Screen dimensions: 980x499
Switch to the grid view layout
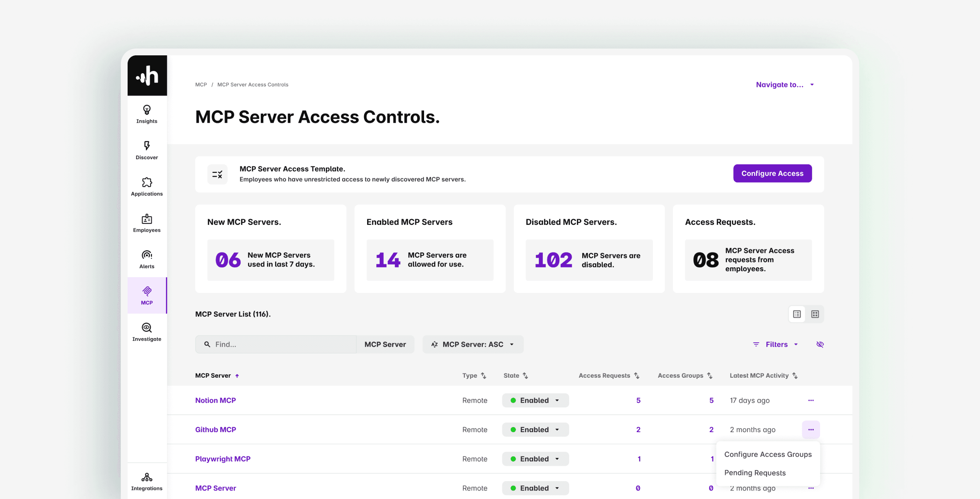point(815,314)
